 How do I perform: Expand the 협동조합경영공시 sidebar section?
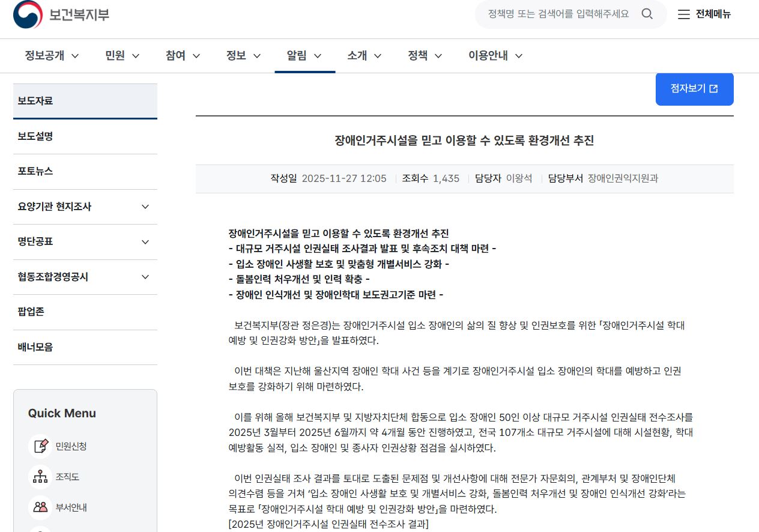click(x=145, y=277)
